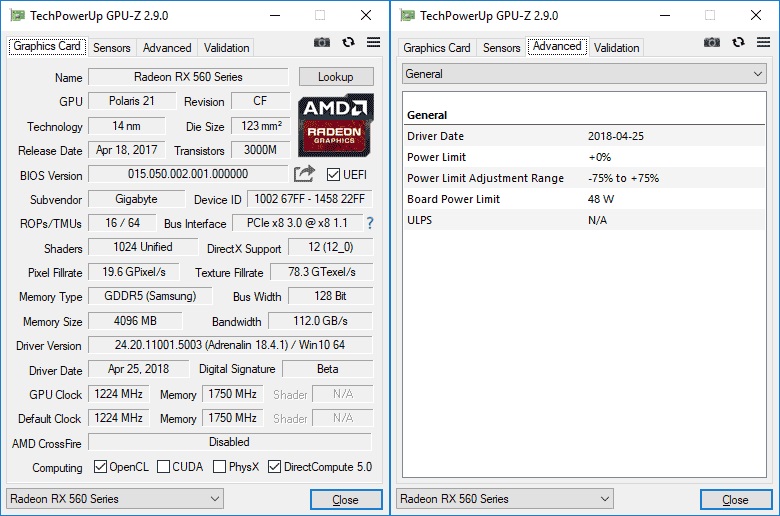Toggle the DirectCompute 5.0 checkbox

(274, 467)
